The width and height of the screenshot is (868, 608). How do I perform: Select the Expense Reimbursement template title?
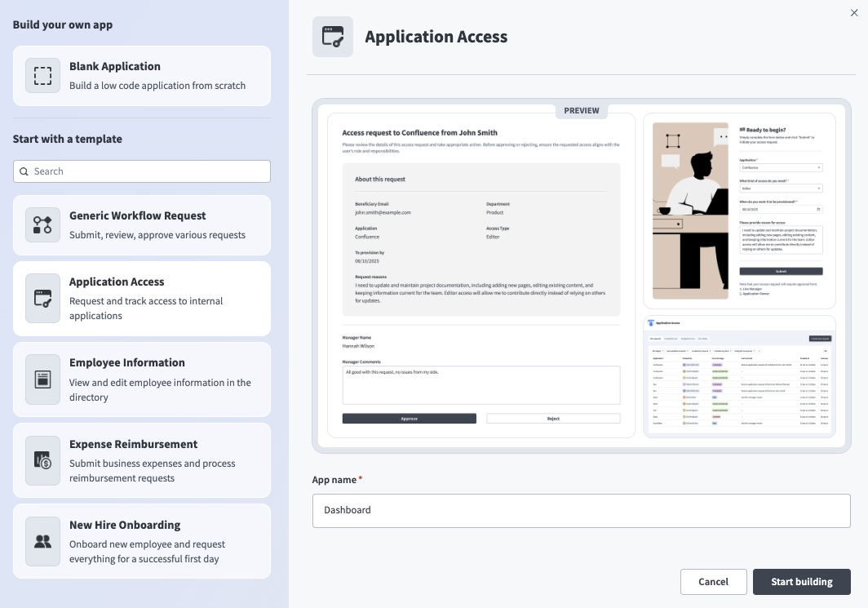134,444
